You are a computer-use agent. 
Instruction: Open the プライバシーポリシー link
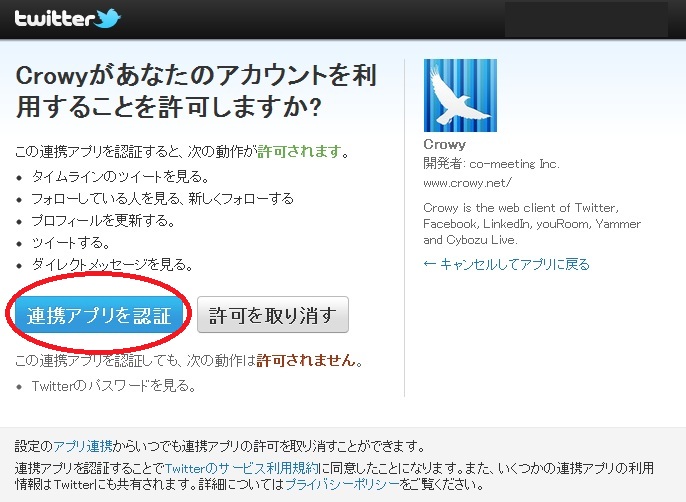pos(343,484)
